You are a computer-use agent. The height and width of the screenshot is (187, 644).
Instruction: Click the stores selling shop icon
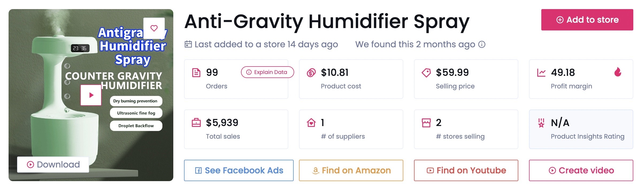click(426, 123)
